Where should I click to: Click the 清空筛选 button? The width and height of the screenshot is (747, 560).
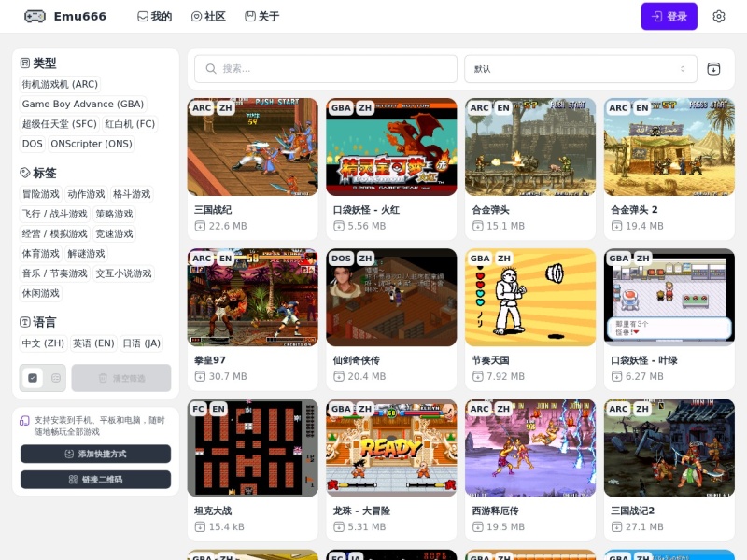(121, 378)
